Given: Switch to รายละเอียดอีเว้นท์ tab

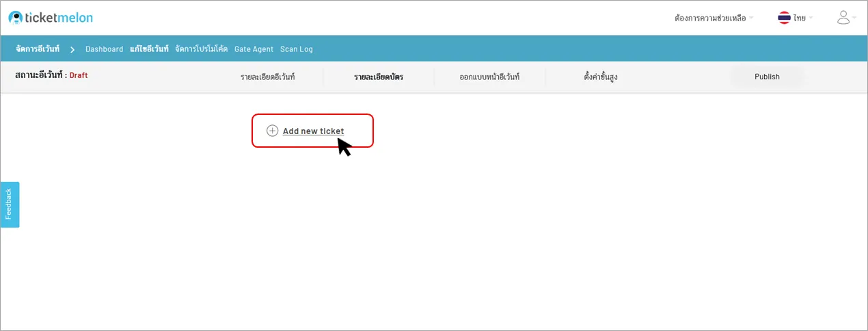Looking at the screenshot, I should click(x=267, y=77).
